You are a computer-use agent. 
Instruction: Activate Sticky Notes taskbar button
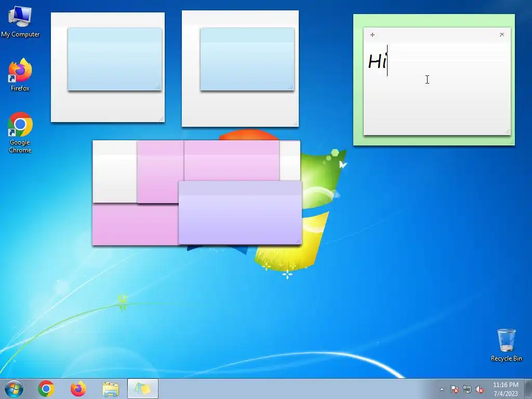click(143, 389)
